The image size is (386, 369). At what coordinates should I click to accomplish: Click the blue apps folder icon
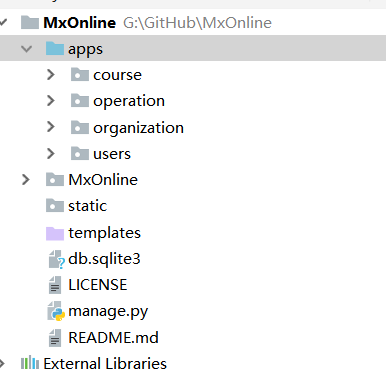click(55, 49)
